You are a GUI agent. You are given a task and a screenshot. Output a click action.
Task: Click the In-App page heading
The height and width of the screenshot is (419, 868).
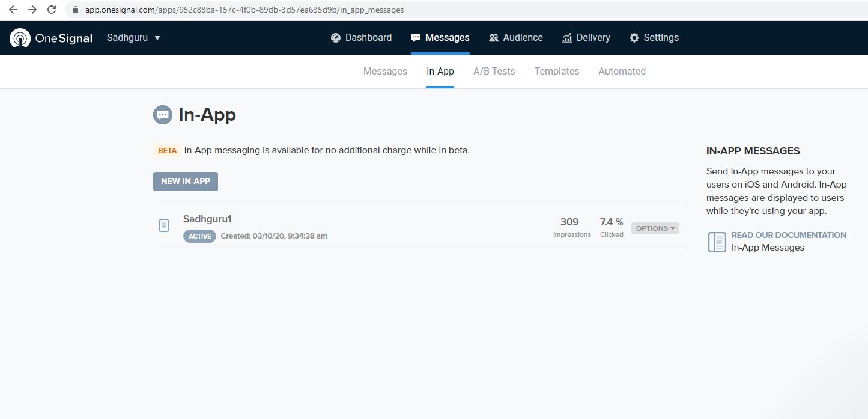click(207, 114)
